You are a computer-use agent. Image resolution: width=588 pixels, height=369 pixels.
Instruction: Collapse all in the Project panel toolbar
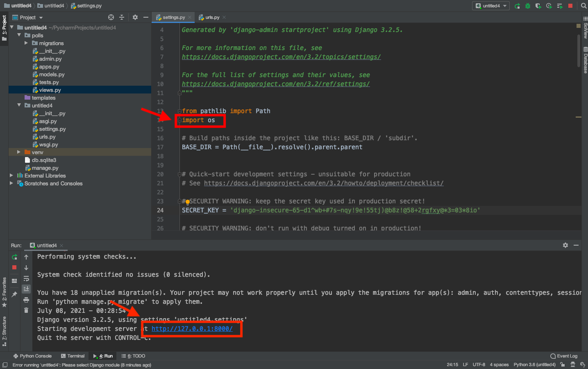[x=121, y=17]
